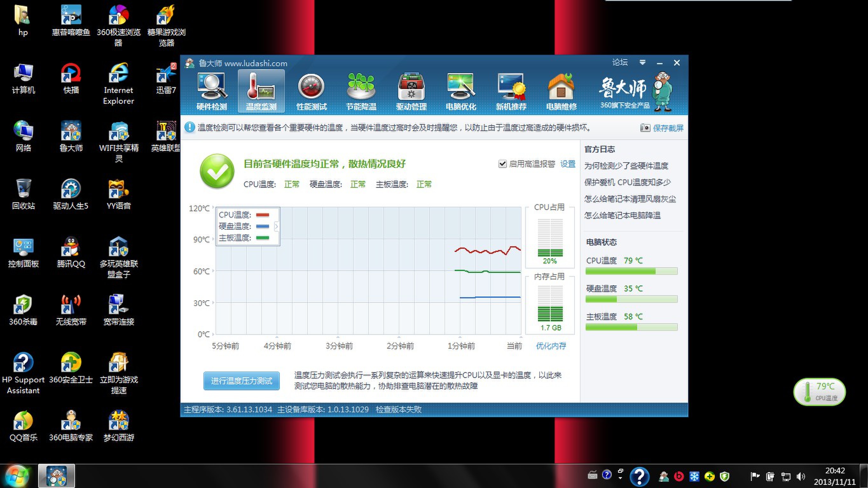Launch 快播 player shortcut
Viewport: 868px width, 488px height.
coord(71,79)
